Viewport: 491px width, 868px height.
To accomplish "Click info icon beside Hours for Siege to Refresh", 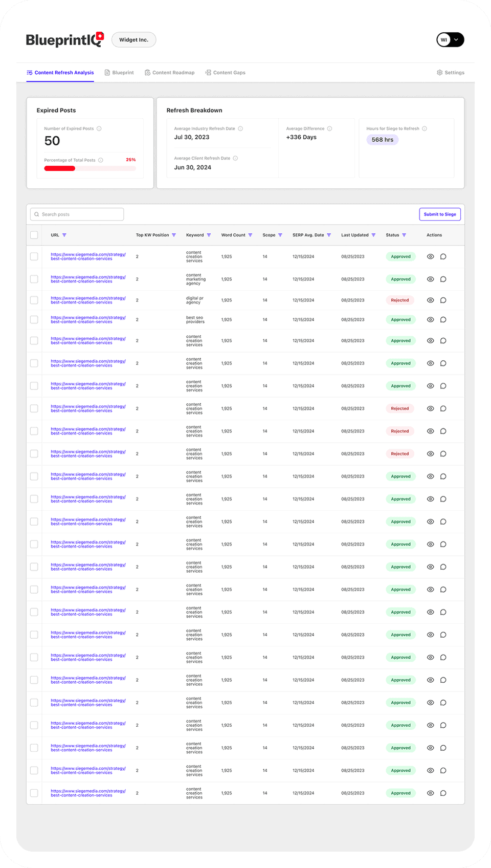I will pyautogui.click(x=425, y=129).
